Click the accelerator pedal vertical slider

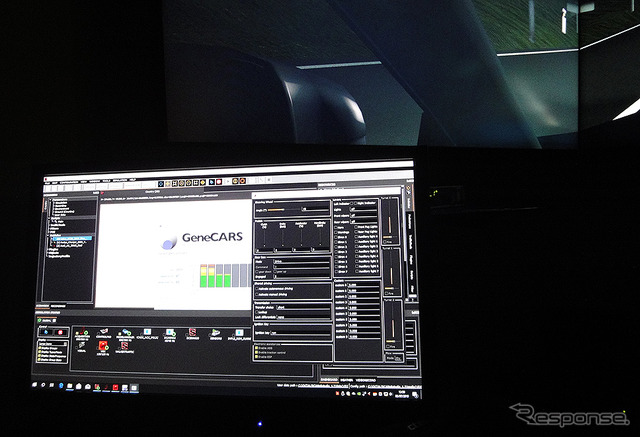pyautogui.click(x=301, y=237)
